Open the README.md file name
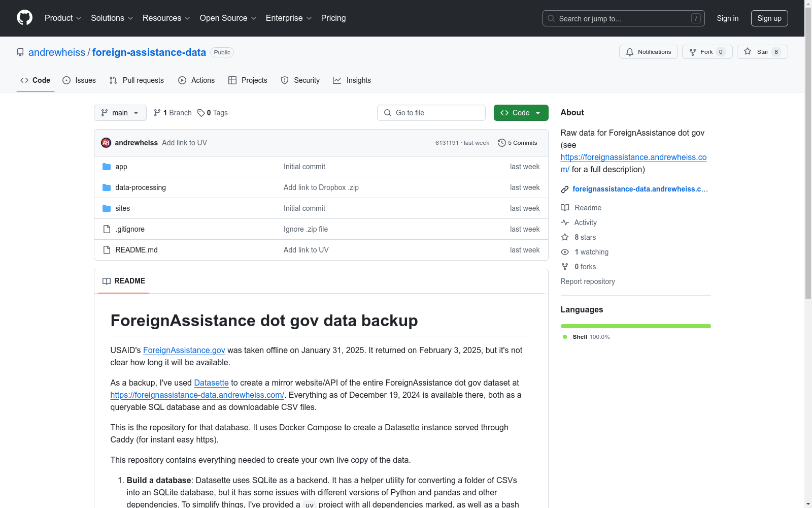 point(137,250)
